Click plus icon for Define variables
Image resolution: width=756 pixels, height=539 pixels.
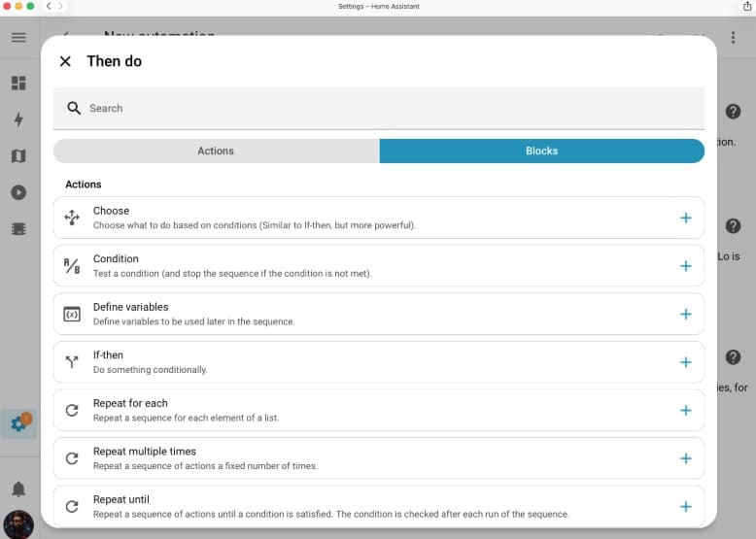(x=685, y=314)
